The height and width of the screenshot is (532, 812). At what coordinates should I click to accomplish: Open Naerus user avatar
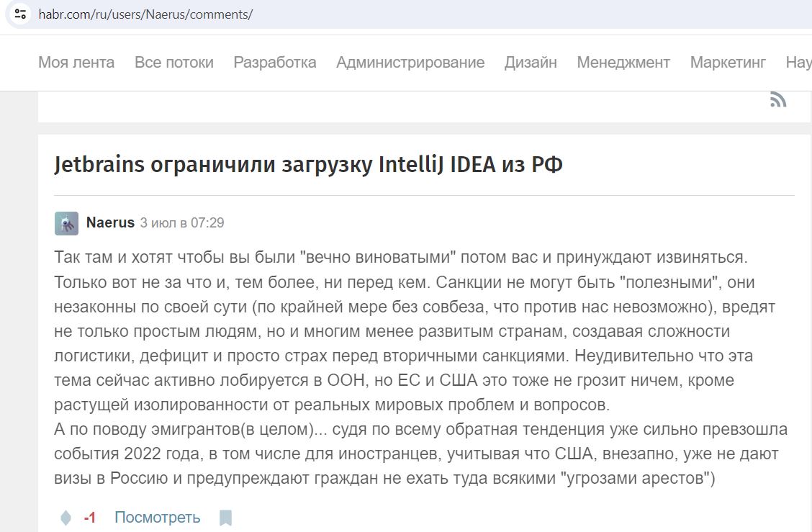click(66, 223)
